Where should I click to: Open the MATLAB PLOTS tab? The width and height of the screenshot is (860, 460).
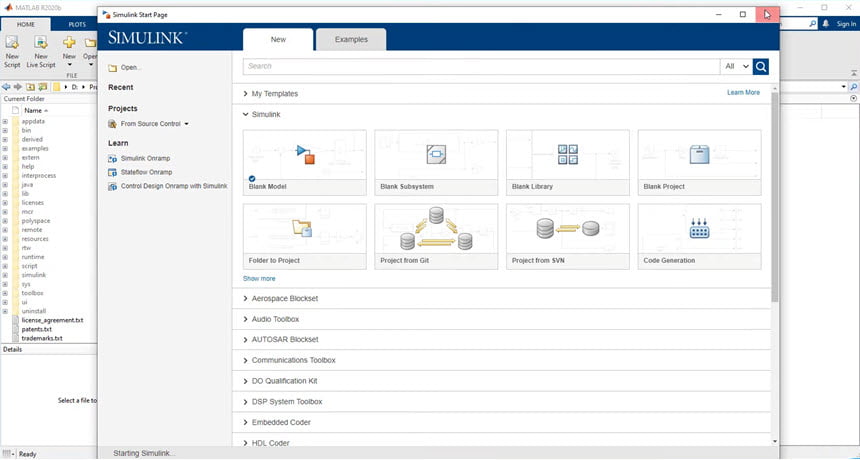pyautogui.click(x=77, y=24)
